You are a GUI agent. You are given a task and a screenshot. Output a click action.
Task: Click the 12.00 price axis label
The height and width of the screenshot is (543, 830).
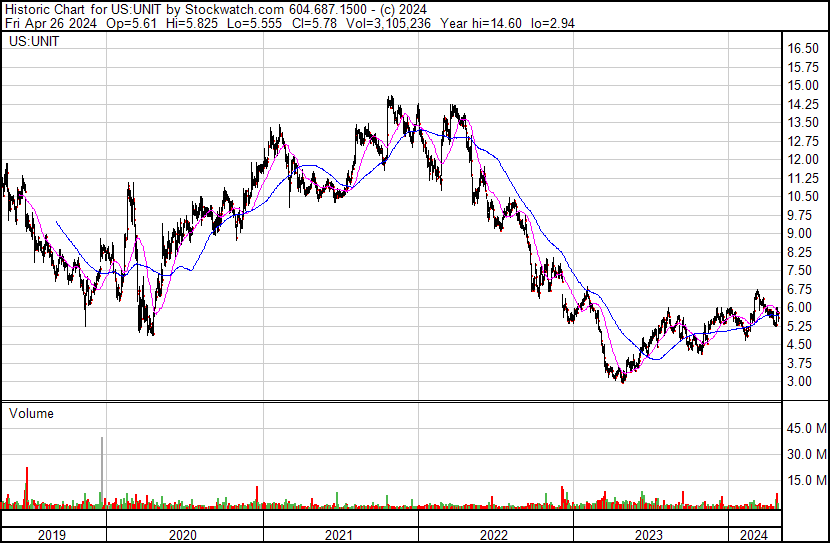coord(802,160)
